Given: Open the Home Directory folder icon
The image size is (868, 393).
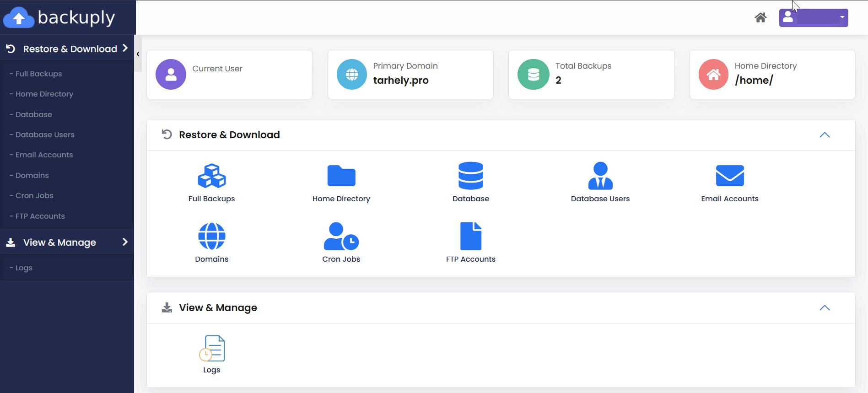Looking at the screenshot, I should click(341, 176).
